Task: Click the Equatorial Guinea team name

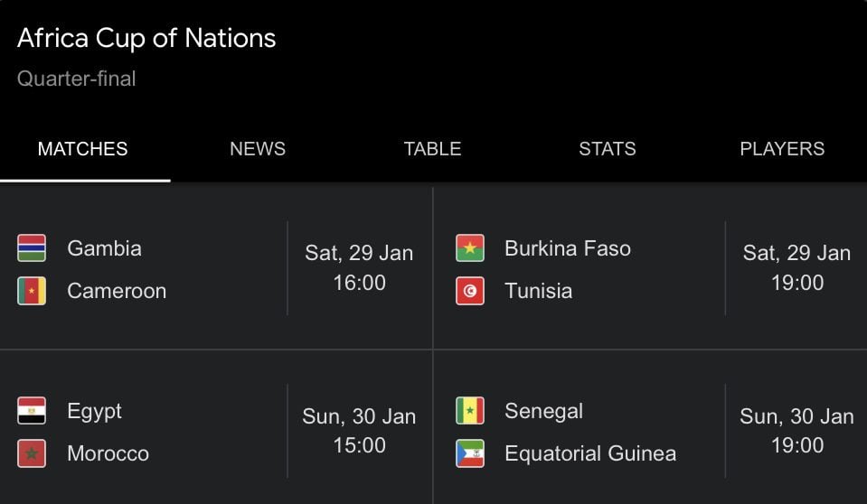Action: (590, 453)
